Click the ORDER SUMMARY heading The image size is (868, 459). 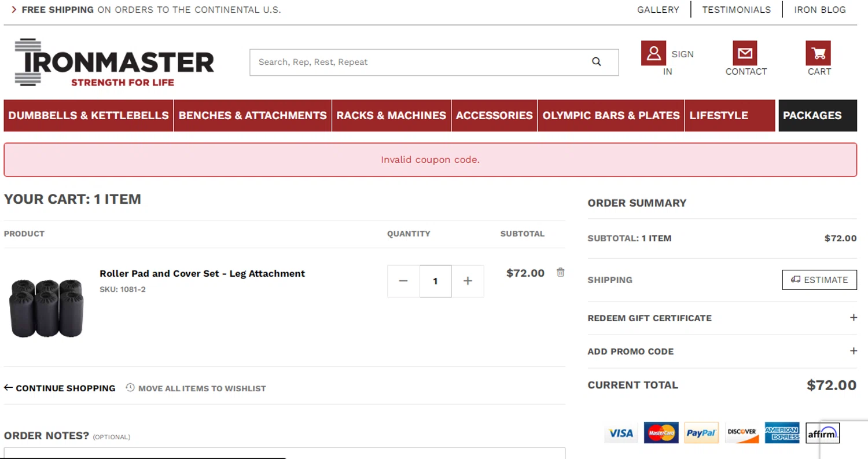coord(637,203)
